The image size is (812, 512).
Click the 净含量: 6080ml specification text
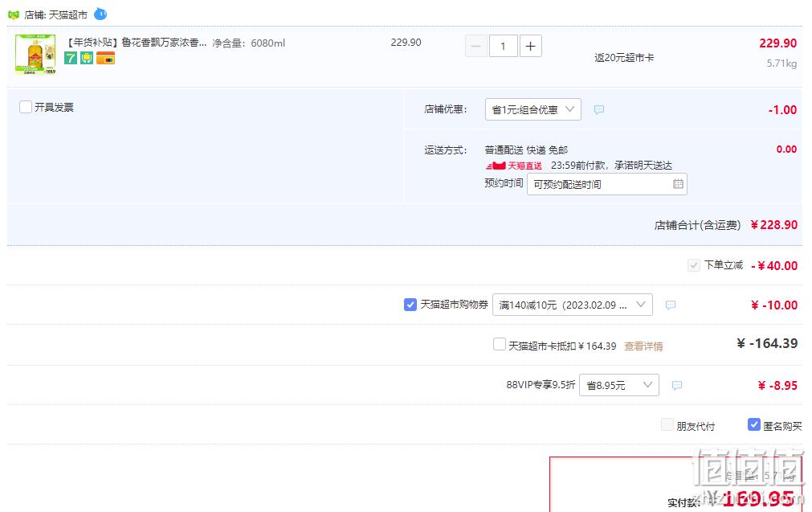[248, 43]
